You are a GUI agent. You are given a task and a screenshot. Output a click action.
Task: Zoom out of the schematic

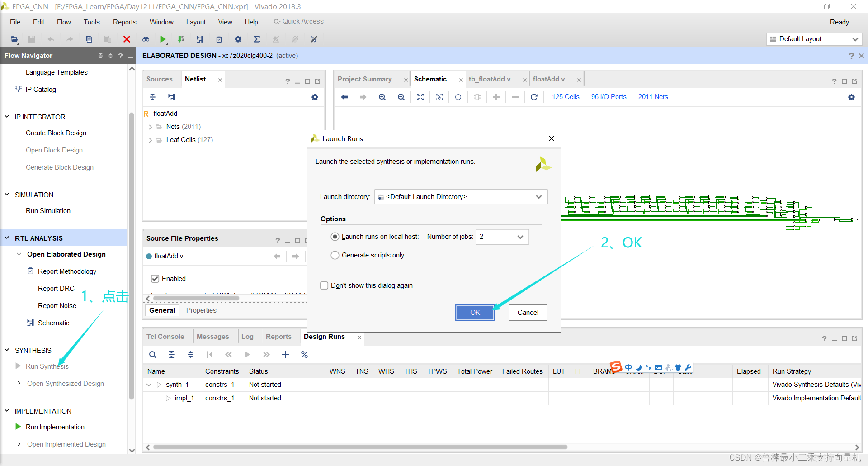click(x=401, y=97)
